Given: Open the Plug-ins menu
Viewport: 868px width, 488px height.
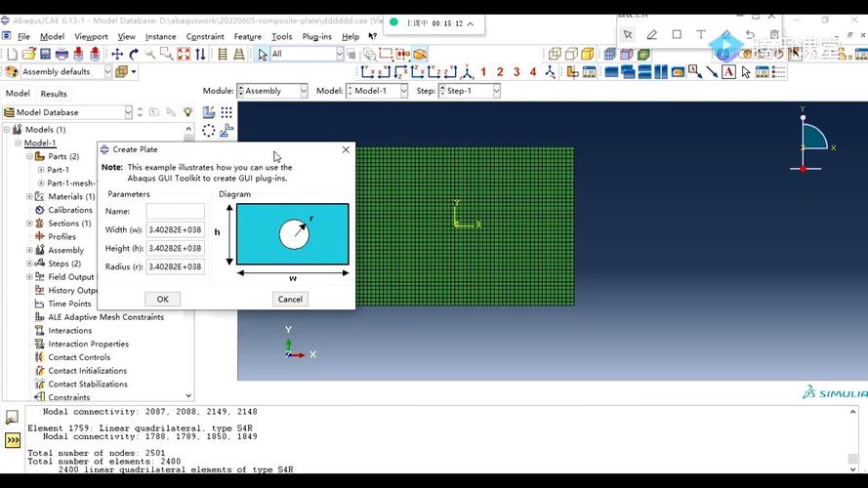Looking at the screenshot, I should (x=317, y=36).
